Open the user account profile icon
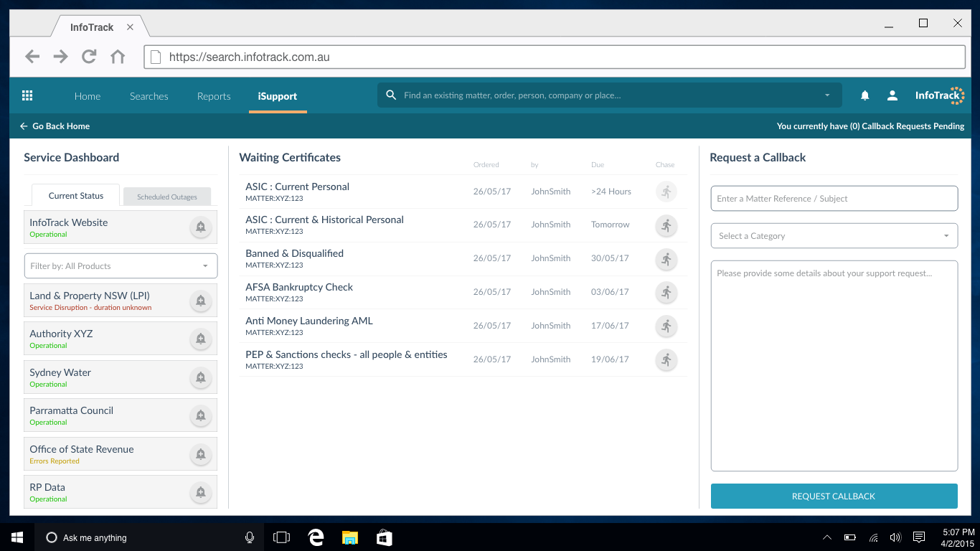 (892, 95)
